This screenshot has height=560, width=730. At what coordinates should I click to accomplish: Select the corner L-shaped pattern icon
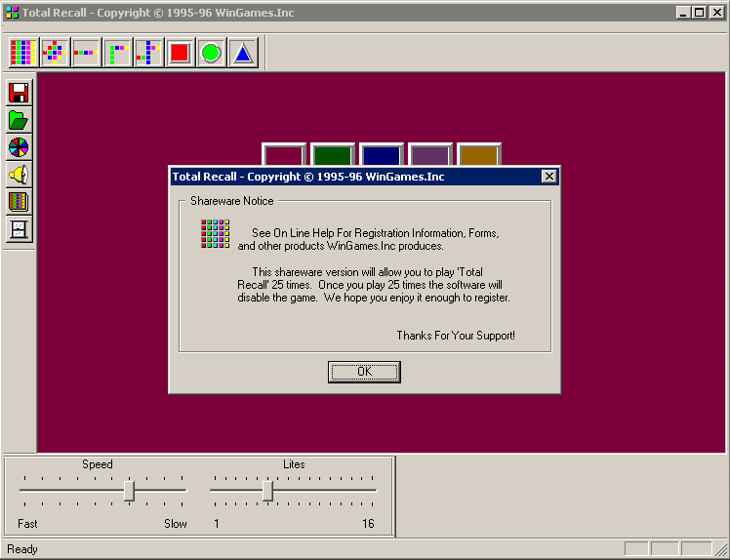[117, 53]
